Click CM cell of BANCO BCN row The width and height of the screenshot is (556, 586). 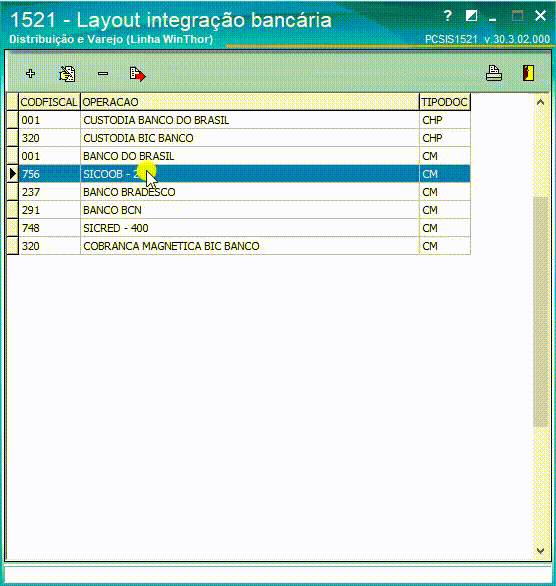click(x=445, y=210)
